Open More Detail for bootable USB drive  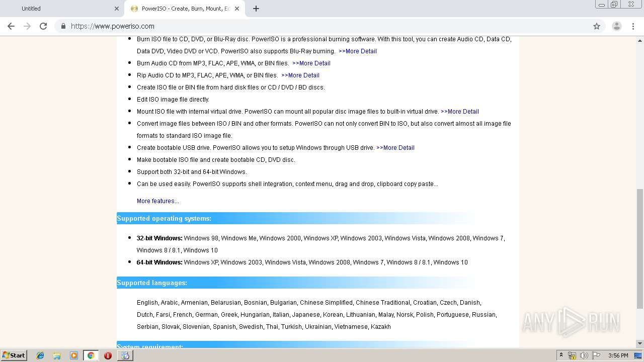pyautogui.click(x=395, y=148)
